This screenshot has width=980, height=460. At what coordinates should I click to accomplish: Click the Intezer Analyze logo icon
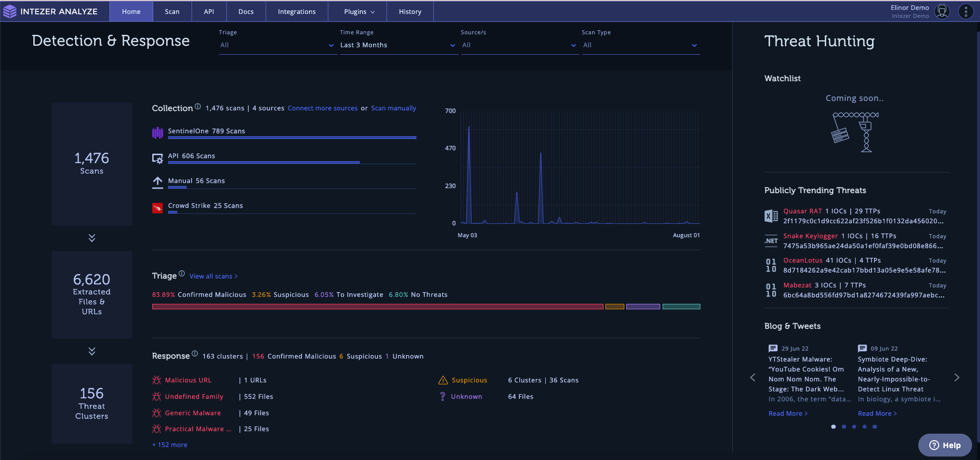click(x=9, y=11)
